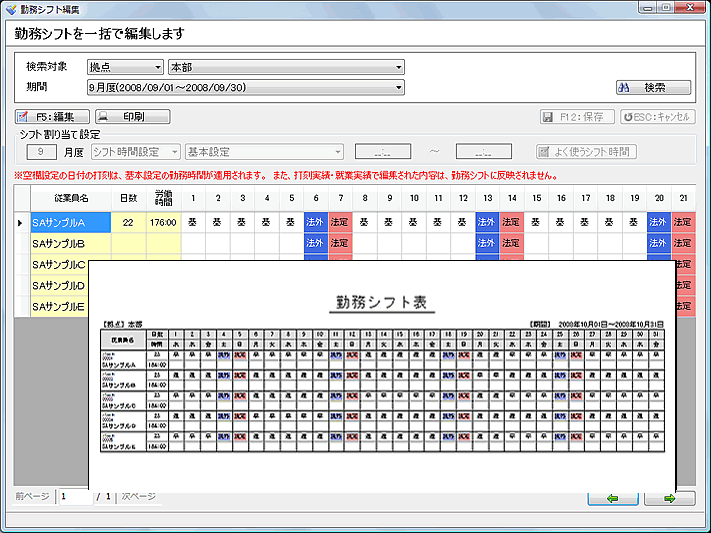Viewport: 711px width, 533px height.
Task: Select the SAサンプルD employee row
Action: [x=59, y=285]
